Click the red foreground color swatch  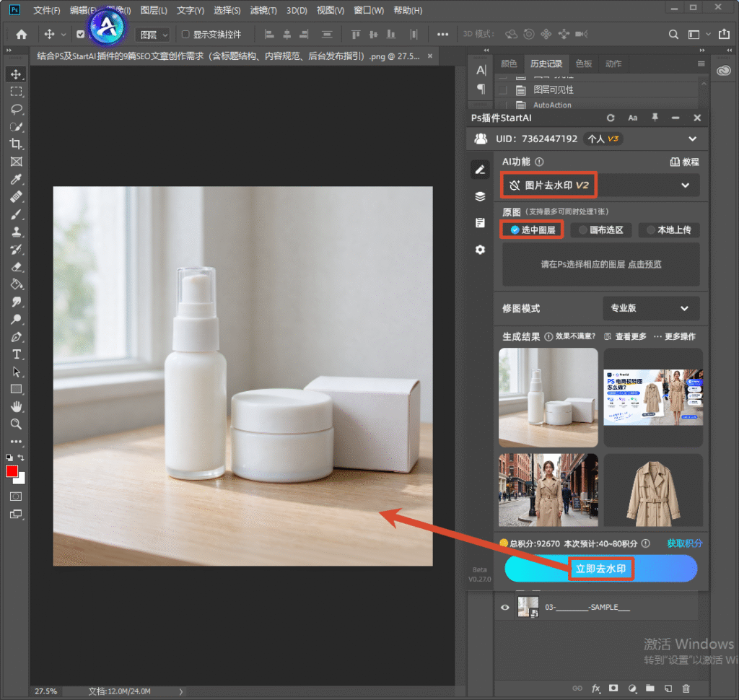pyautogui.click(x=12, y=471)
